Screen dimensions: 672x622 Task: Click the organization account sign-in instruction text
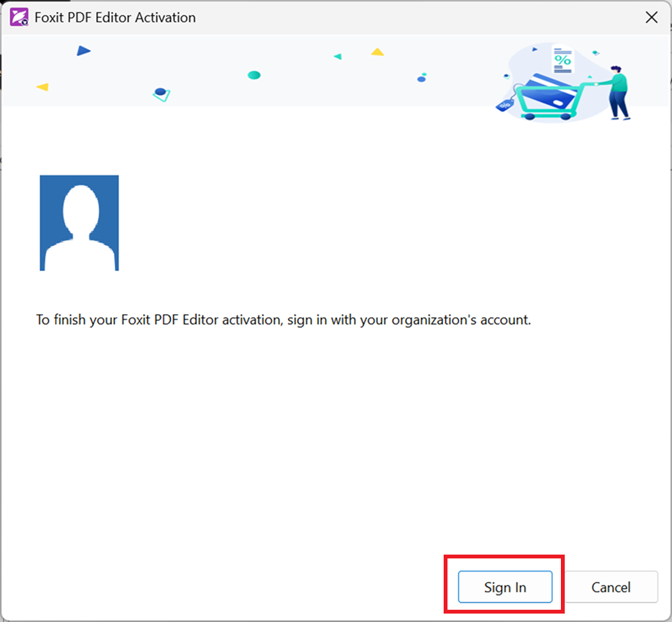(284, 319)
